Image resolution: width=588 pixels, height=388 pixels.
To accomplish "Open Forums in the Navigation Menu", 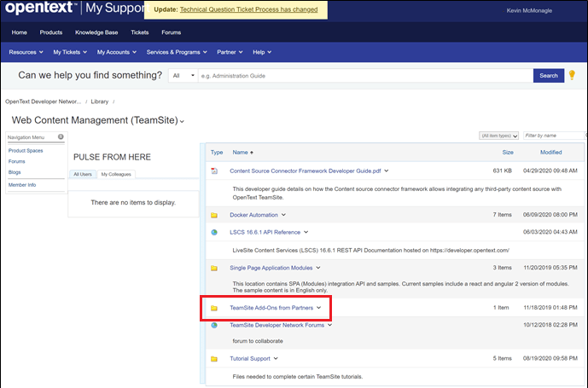I will pyautogui.click(x=17, y=161).
